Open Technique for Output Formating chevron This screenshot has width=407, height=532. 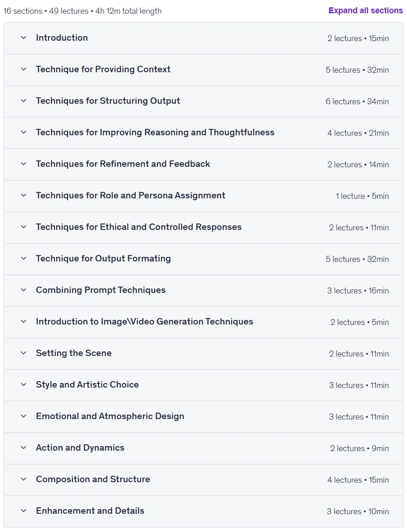23,259
